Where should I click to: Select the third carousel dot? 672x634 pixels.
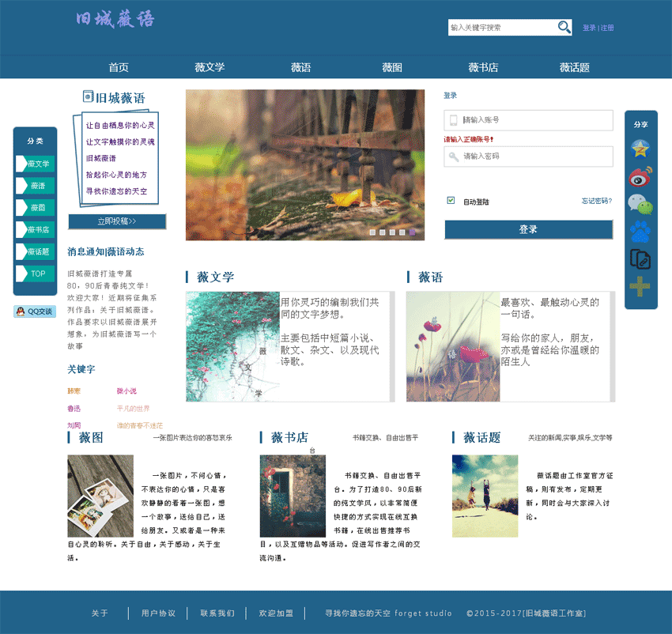pyautogui.click(x=392, y=232)
